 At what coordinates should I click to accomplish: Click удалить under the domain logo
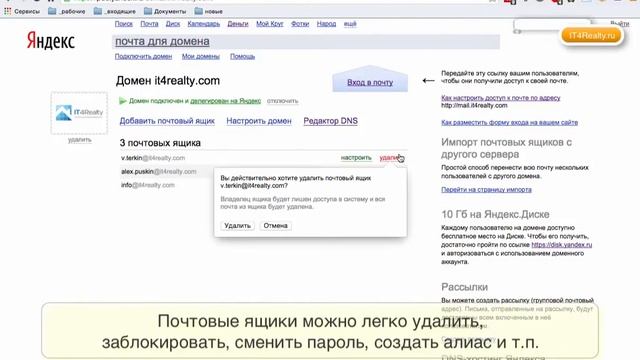coord(80,140)
